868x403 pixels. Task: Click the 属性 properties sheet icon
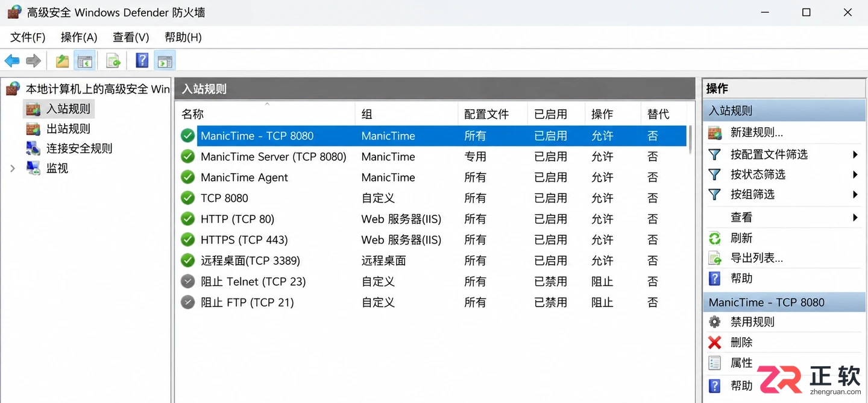pyautogui.click(x=715, y=363)
